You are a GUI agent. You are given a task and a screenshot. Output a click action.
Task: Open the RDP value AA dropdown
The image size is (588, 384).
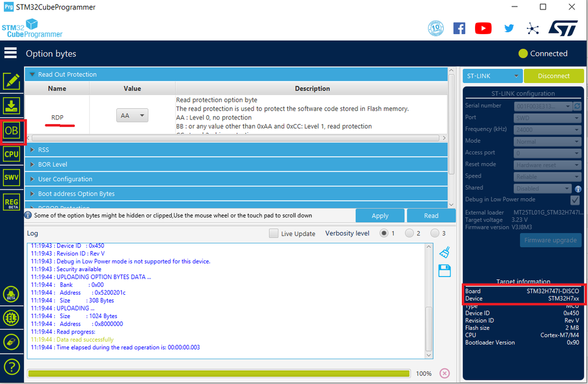pos(132,115)
